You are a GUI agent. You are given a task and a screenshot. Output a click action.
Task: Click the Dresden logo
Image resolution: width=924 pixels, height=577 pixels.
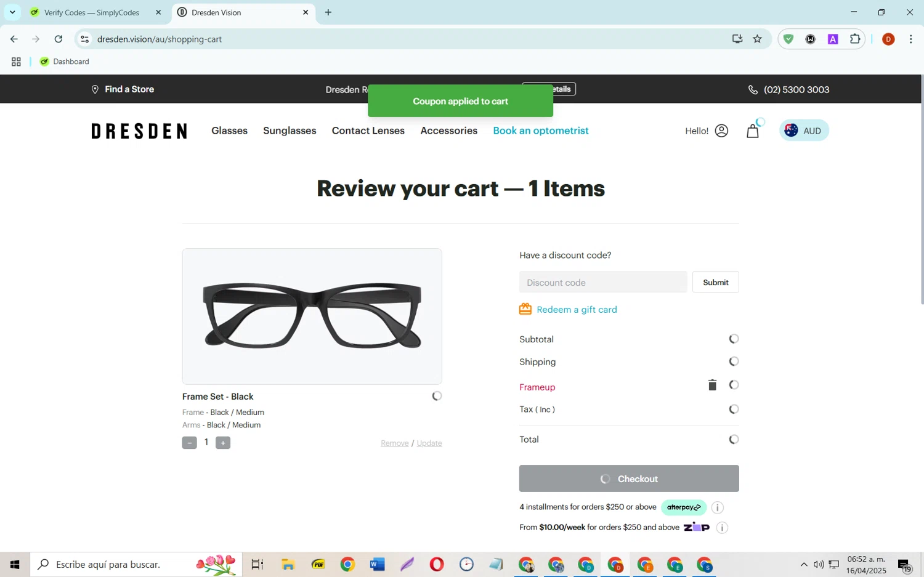[x=139, y=131]
